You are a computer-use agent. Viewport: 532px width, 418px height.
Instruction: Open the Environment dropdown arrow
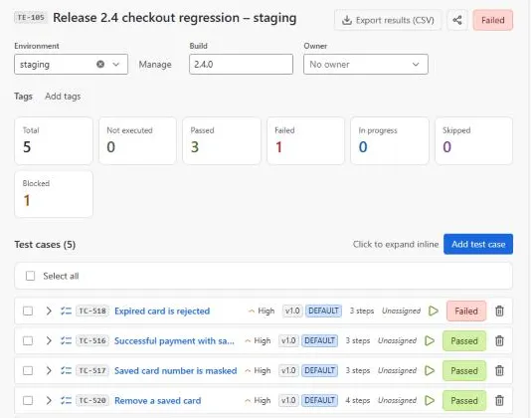(116, 64)
